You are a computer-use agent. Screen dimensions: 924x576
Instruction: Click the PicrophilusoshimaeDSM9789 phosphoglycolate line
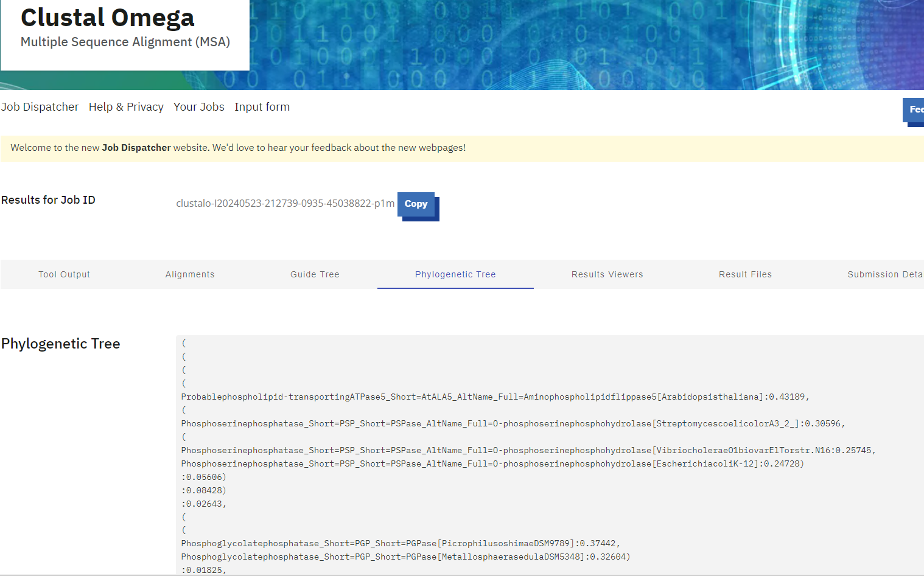[x=401, y=544]
